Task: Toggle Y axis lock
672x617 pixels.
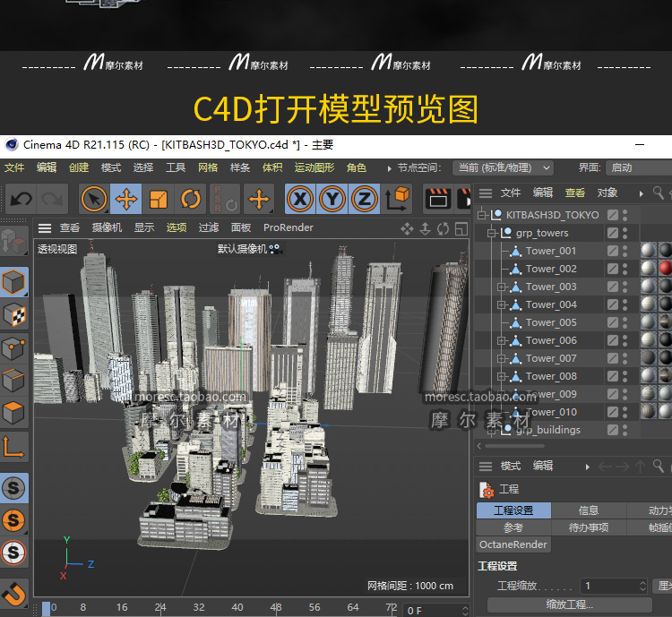Action: (332, 199)
